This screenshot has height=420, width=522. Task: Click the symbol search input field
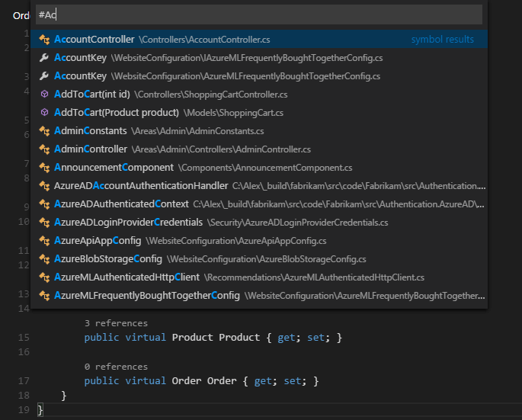pyautogui.click(x=259, y=14)
